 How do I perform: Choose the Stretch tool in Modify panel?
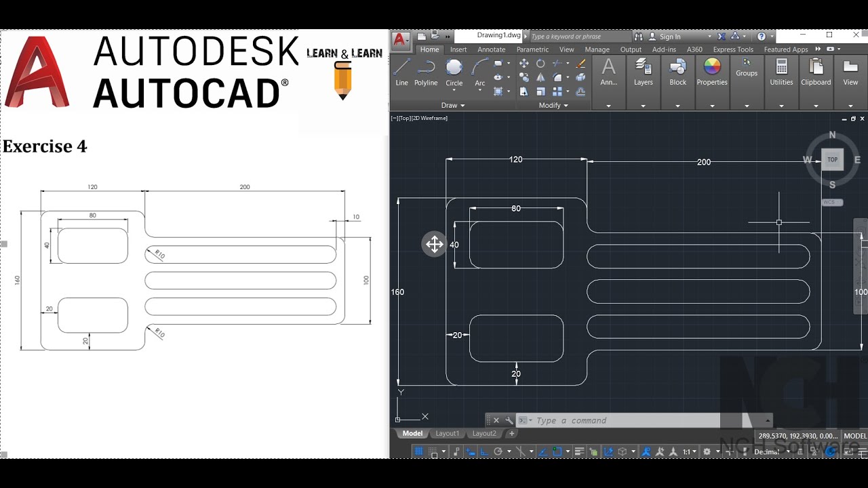pos(524,91)
